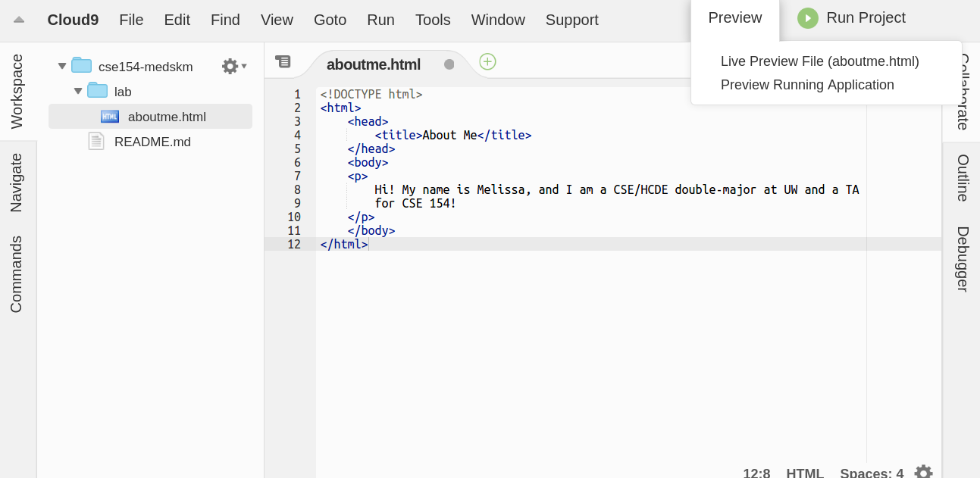
Task: Click the HTML file icon for aboutme.html
Action: [x=110, y=117]
